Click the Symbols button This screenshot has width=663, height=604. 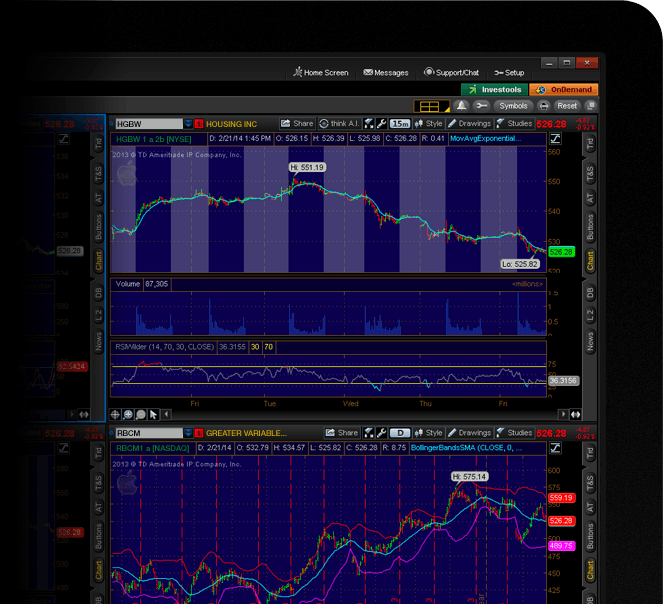tap(513, 106)
